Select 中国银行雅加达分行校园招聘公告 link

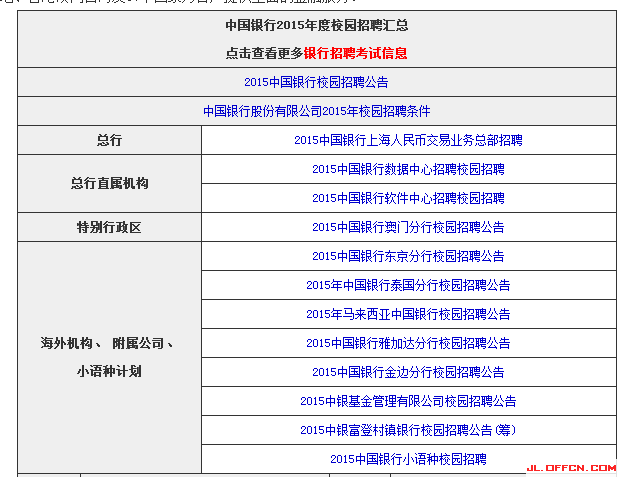point(408,343)
